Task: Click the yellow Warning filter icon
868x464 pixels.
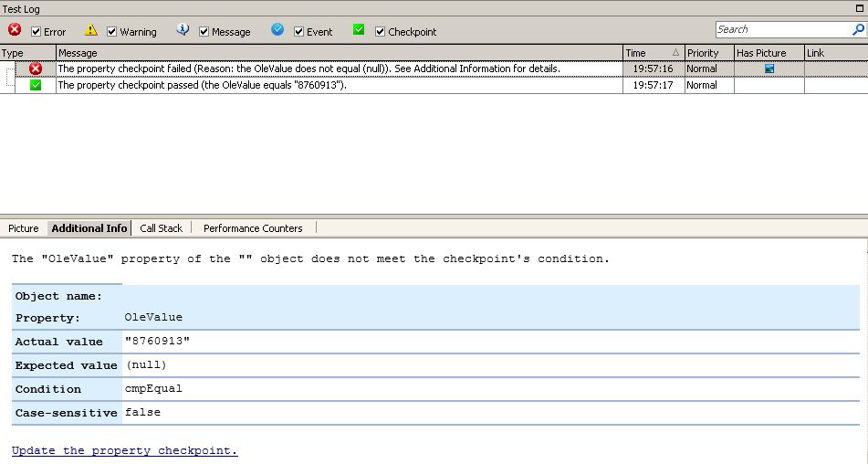Action: tap(90, 30)
